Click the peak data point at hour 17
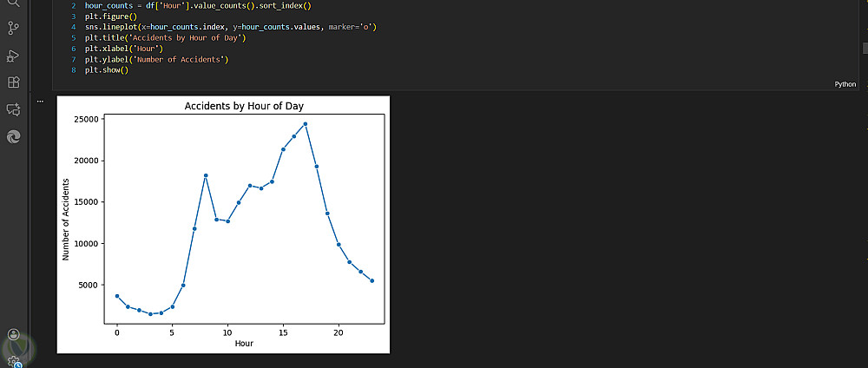This screenshot has width=868, height=368. [x=305, y=124]
